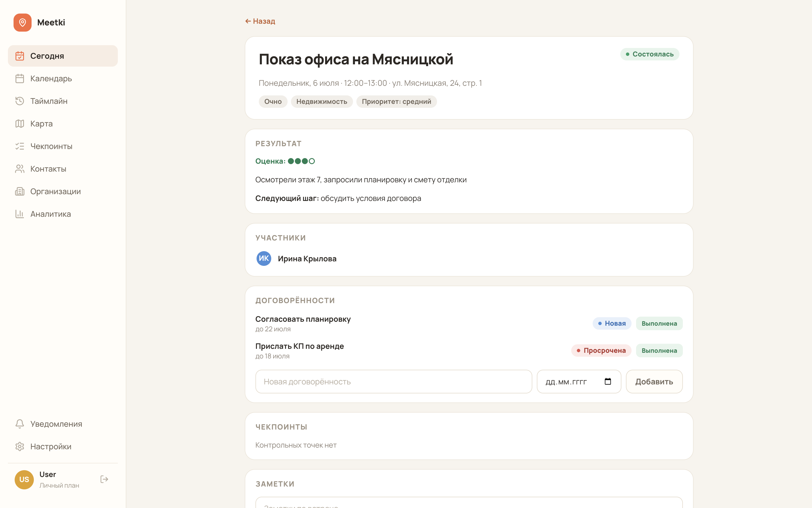Click the Контакты people icon
Screen dimensions: 812x508
coord(20,169)
